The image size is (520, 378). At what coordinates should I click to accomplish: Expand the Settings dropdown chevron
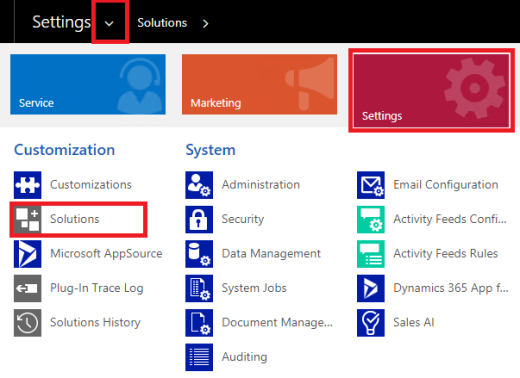tap(109, 23)
